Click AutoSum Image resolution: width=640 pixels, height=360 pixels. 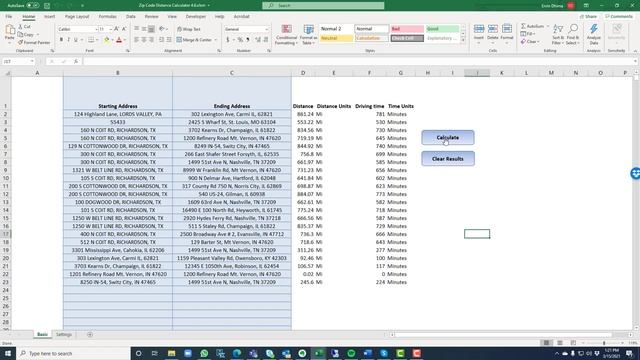point(532,26)
